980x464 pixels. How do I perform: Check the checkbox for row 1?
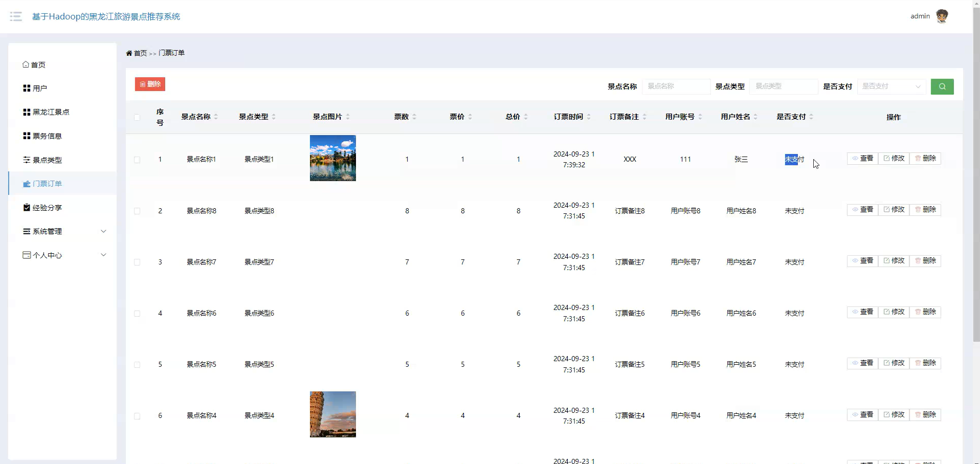(137, 160)
